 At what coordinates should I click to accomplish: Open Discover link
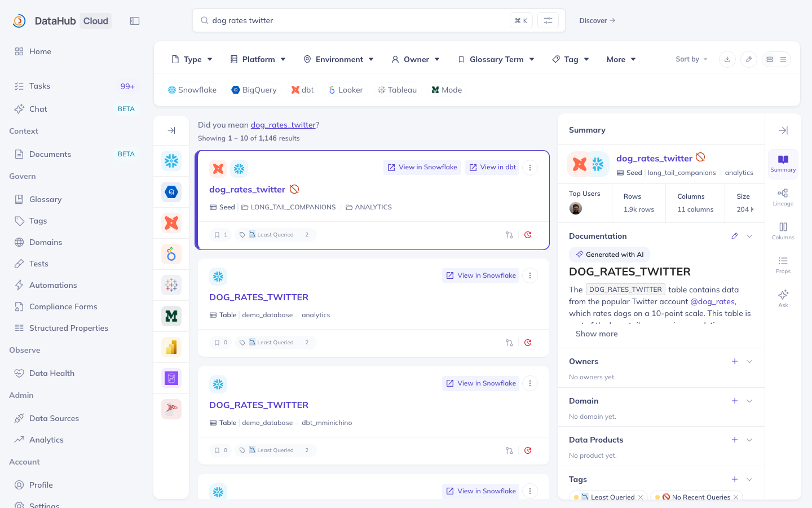coord(597,21)
